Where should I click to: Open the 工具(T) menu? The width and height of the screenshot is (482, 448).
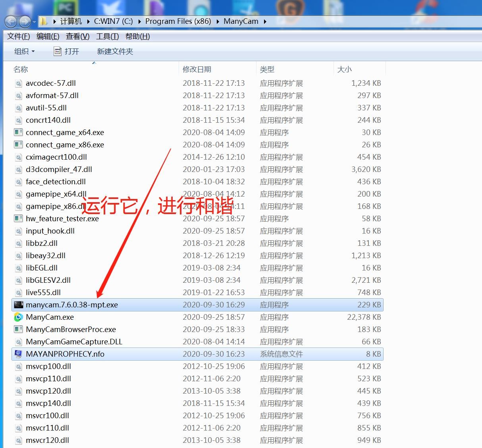tap(108, 37)
